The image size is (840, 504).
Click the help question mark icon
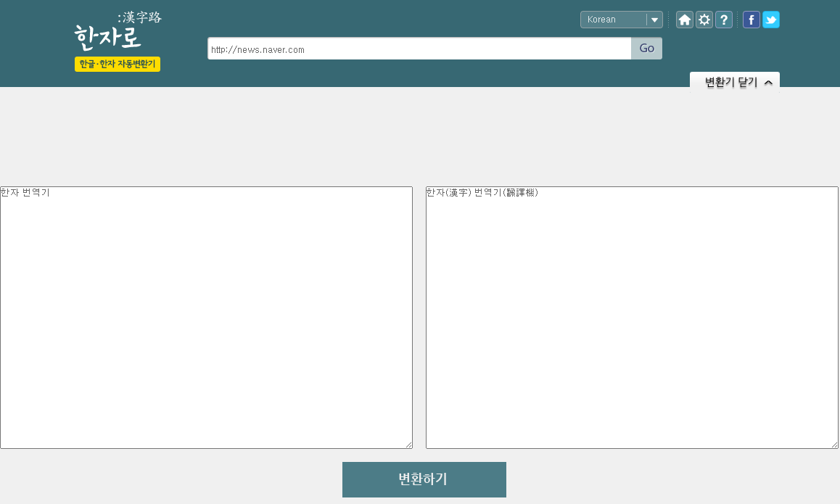[724, 20]
